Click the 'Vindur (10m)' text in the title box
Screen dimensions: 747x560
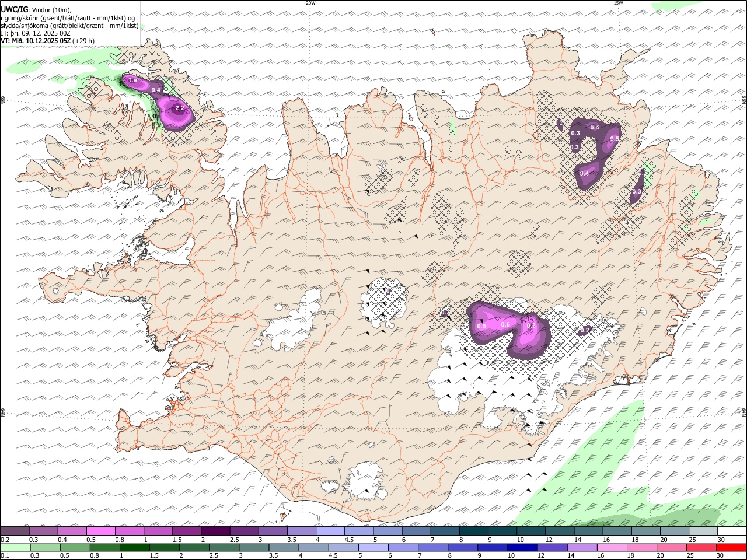click(53, 10)
